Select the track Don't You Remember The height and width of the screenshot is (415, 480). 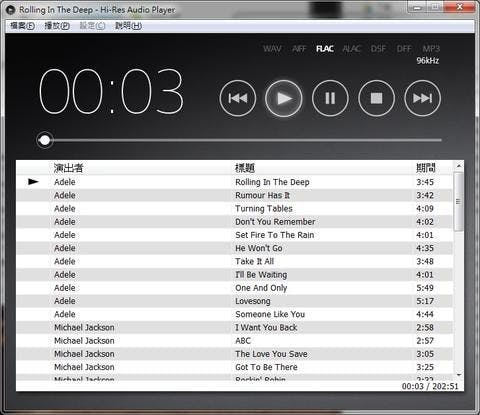click(x=235, y=222)
